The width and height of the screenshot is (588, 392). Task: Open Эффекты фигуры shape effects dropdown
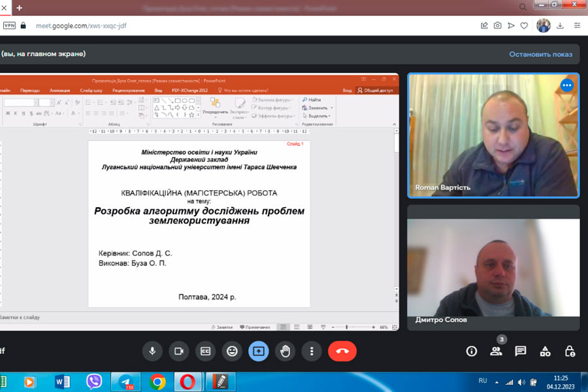click(272, 116)
